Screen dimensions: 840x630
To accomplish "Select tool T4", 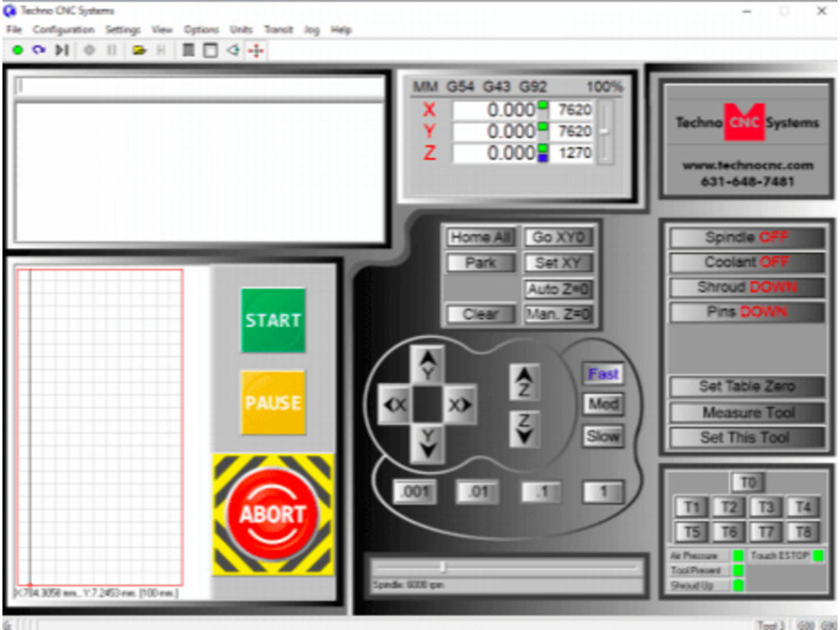I will 802,507.
